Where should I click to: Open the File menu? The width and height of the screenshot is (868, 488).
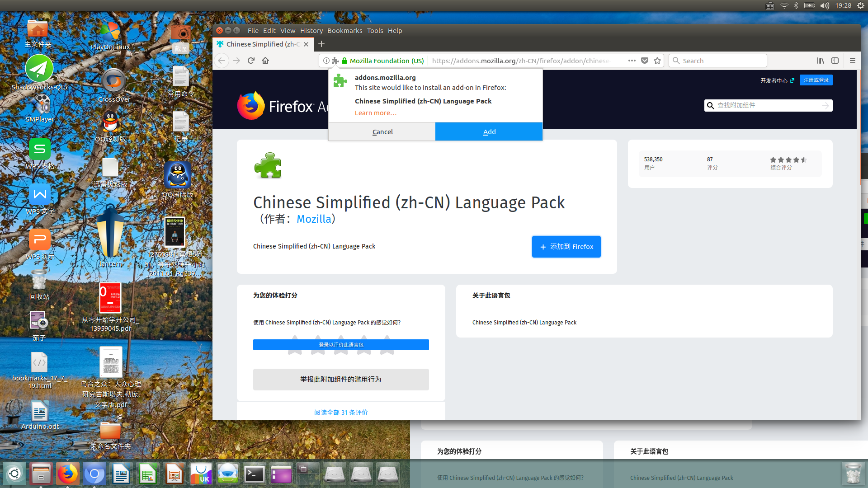click(253, 31)
